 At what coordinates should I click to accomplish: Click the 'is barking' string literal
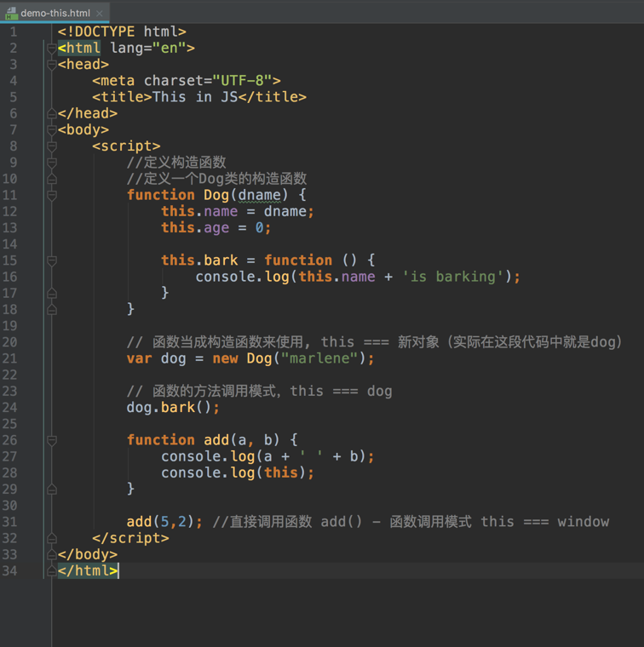coord(453,277)
